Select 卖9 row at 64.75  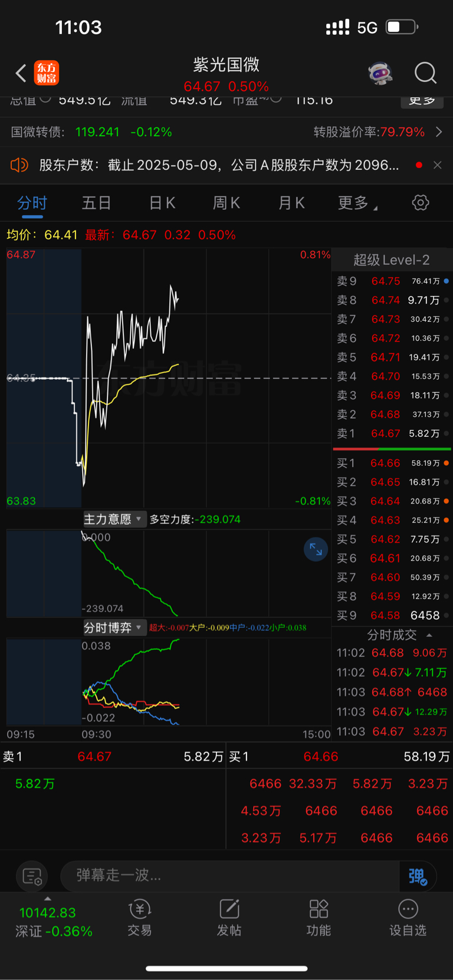click(393, 281)
